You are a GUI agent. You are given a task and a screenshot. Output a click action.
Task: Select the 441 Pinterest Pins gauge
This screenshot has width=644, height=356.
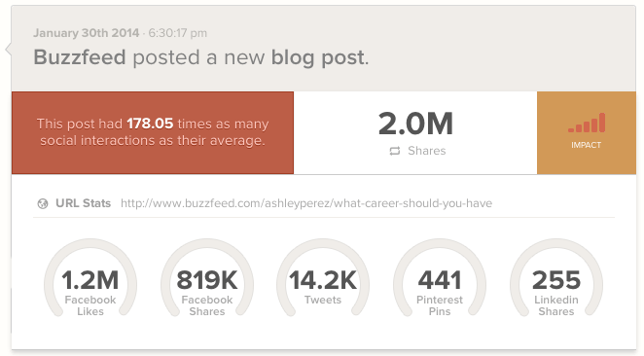tap(440, 279)
